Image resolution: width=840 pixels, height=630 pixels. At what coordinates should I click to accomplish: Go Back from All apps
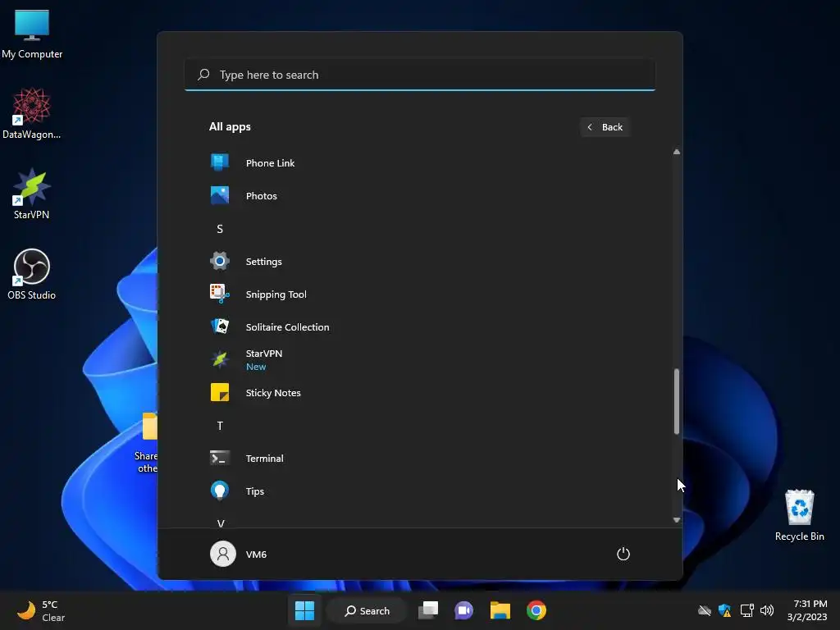605,127
